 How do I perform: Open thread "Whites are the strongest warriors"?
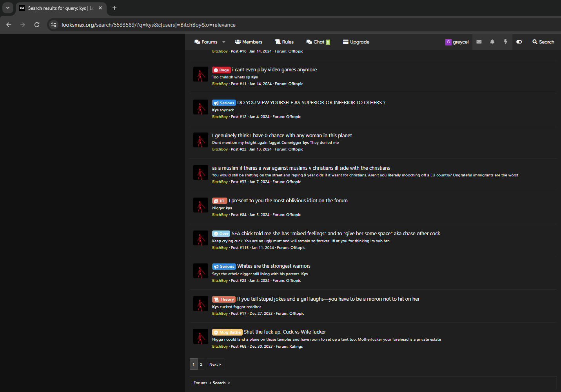point(274,266)
